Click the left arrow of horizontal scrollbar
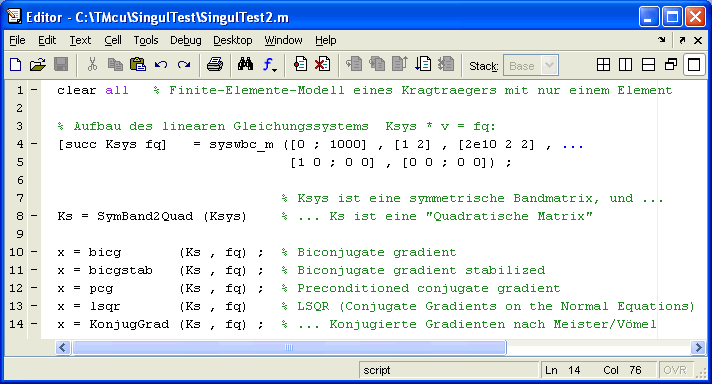 pyautogui.click(x=62, y=348)
